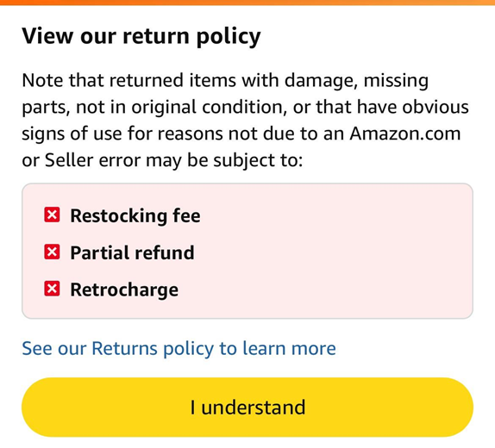Click the Amazon.com text in the notice
Viewport: 495px width, 448px height.
(405, 134)
